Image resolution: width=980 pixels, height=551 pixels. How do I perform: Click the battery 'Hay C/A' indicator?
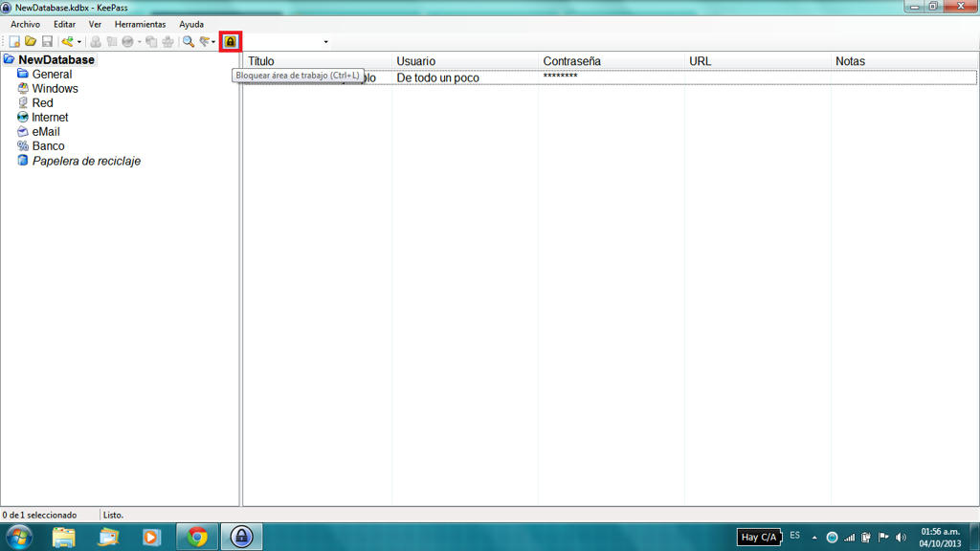759,538
